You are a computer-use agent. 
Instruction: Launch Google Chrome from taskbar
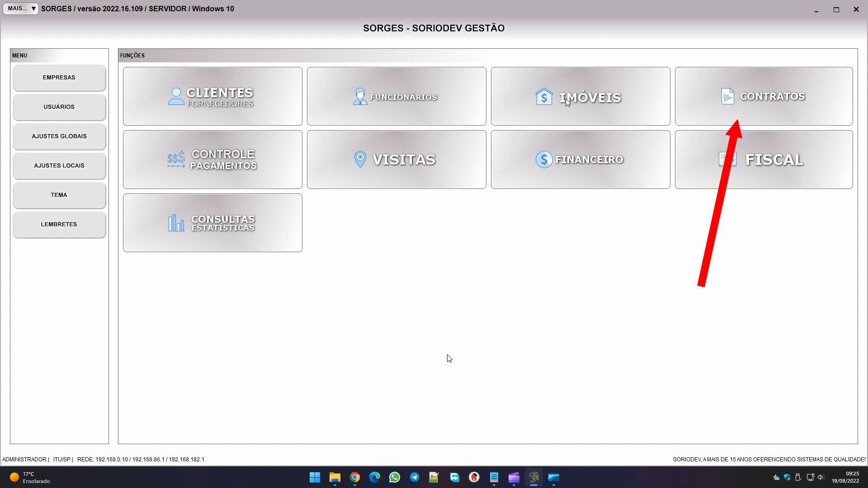355,477
